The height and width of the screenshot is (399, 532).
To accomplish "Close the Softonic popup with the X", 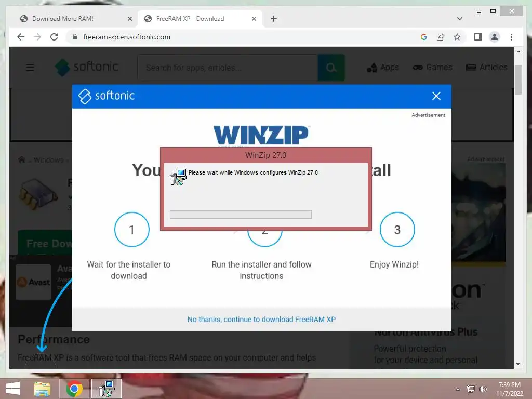I will point(436,96).
